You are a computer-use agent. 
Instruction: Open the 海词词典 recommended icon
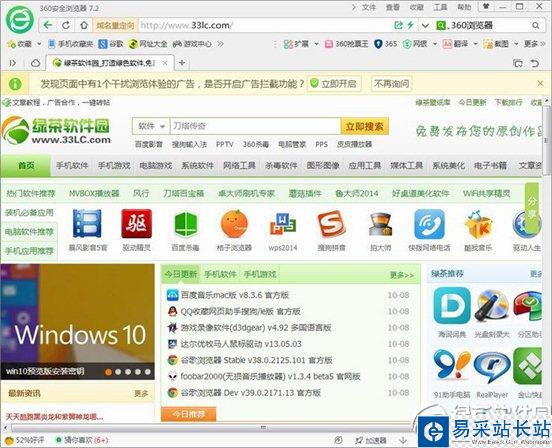(x=452, y=305)
